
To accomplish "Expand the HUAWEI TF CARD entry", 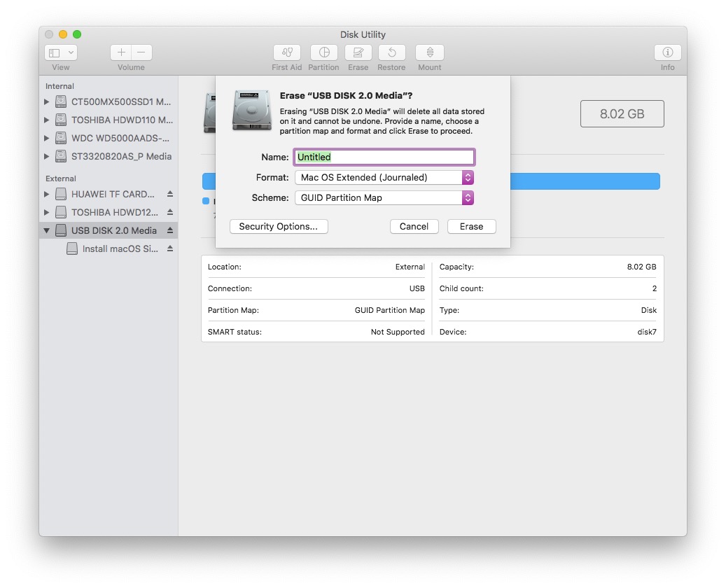I will coord(46,193).
